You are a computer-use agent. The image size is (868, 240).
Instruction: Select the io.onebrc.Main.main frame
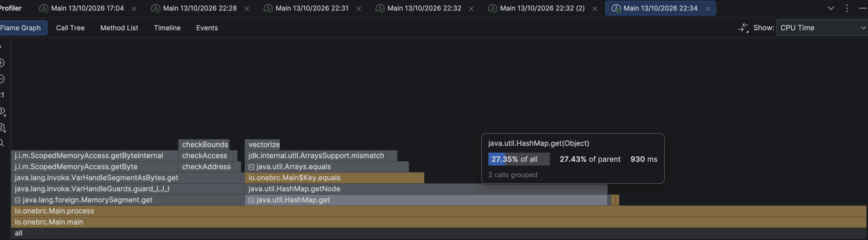click(x=439, y=222)
